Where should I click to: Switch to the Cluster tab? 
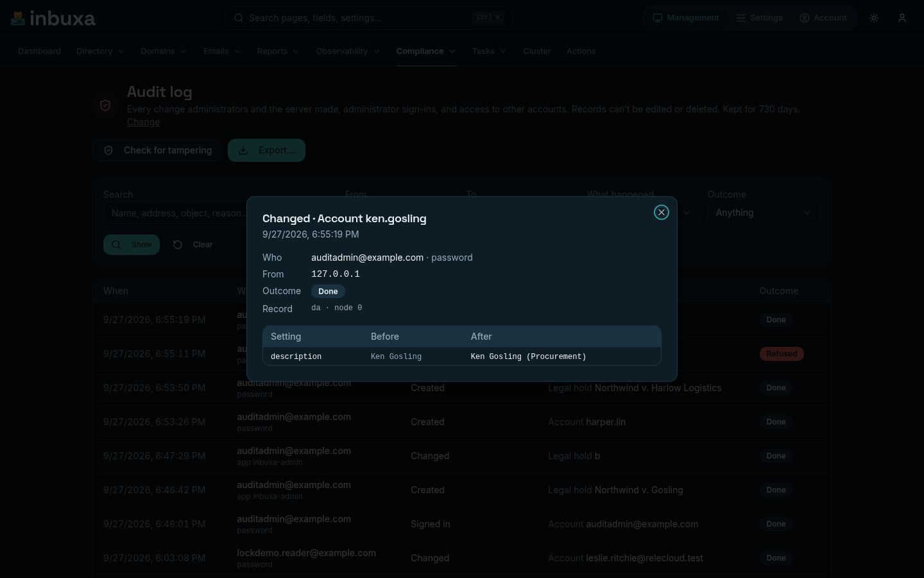(537, 51)
